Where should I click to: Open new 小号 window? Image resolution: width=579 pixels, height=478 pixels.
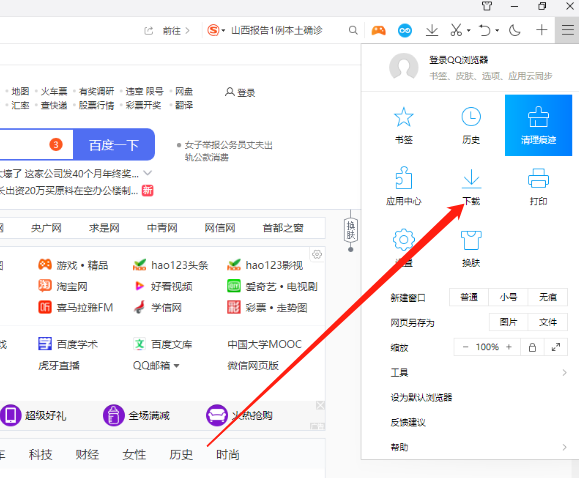508,297
